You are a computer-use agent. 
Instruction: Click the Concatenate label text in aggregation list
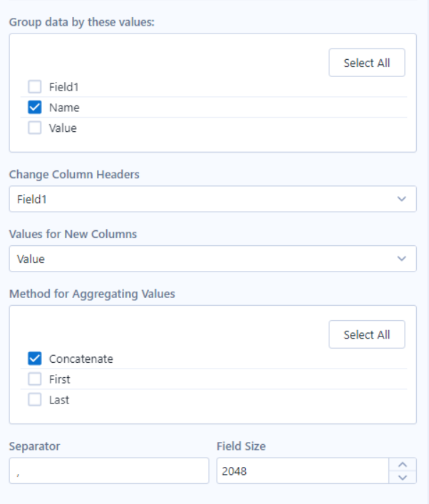[x=81, y=359]
